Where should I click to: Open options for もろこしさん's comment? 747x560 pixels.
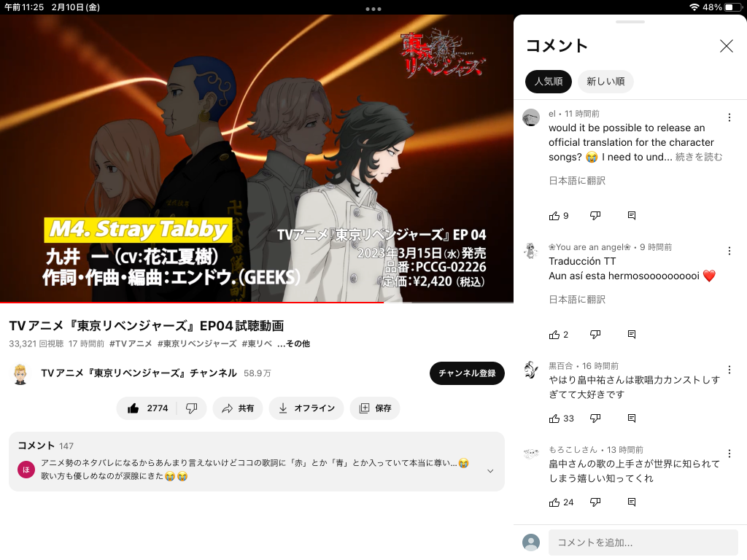click(729, 454)
